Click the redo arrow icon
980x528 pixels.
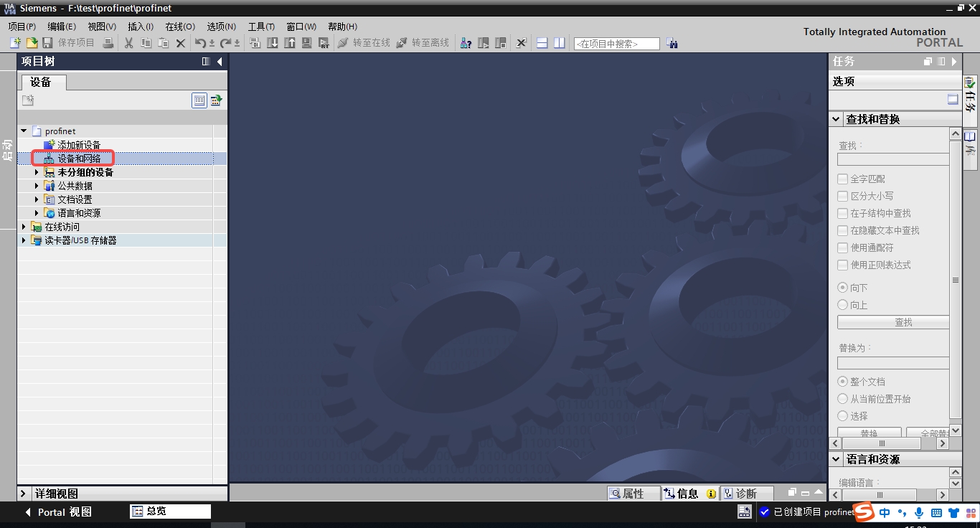pos(225,43)
